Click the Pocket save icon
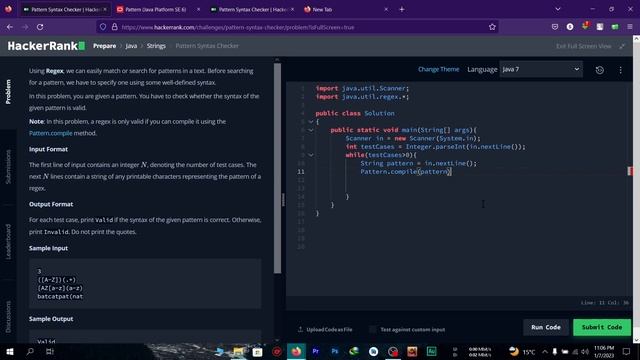Viewport: 640px width, 360px height. [554, 27]
